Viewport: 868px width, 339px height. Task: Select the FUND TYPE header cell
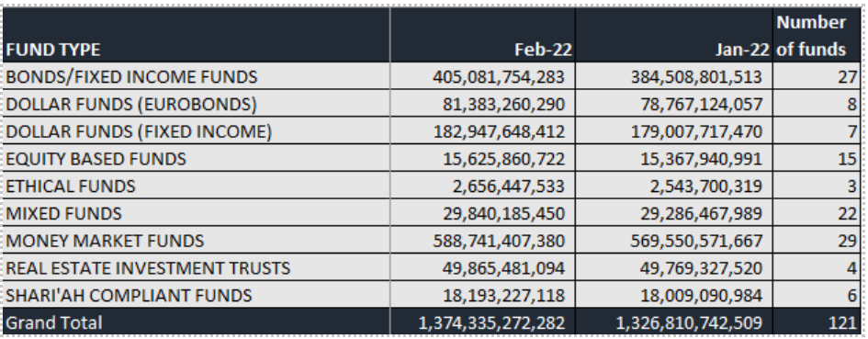(x=197, y=34)
